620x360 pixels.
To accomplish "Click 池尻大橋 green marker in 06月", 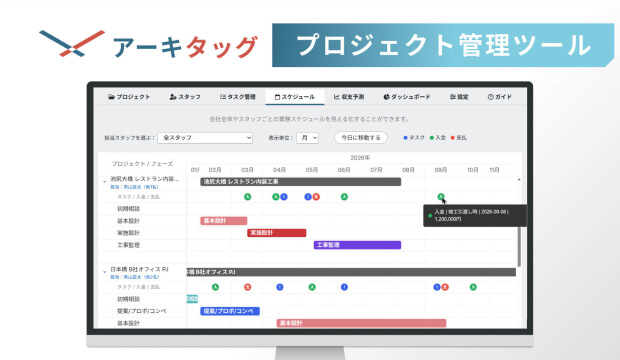I will click(344, 197).
